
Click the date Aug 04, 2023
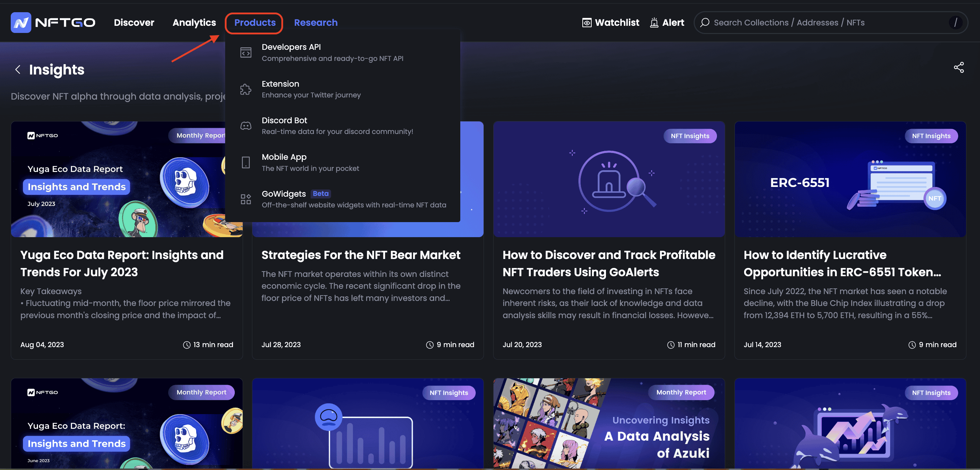tap(42, 345)
